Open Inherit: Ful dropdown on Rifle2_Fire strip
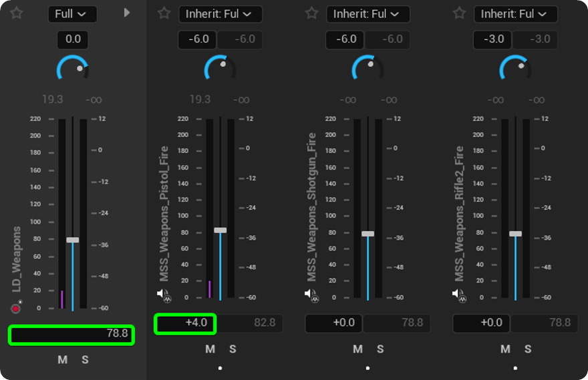Viewport: 588px width, 380px height. coord(516,14)
